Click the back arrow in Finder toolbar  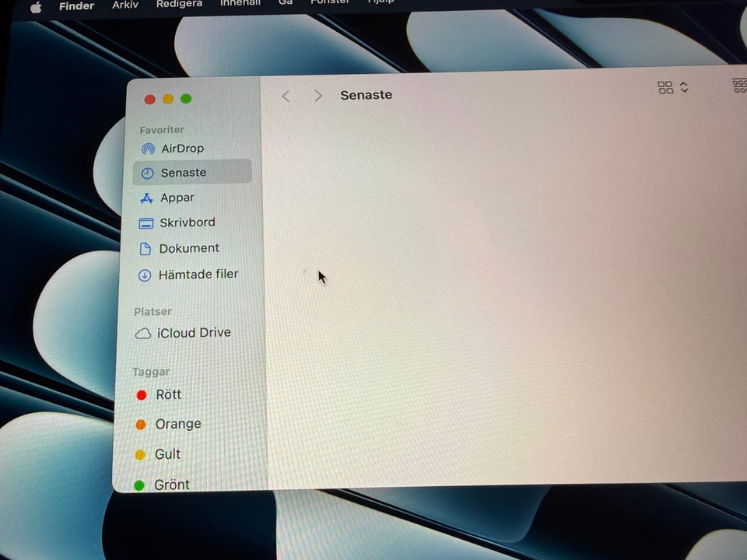[x=286, y=96]
